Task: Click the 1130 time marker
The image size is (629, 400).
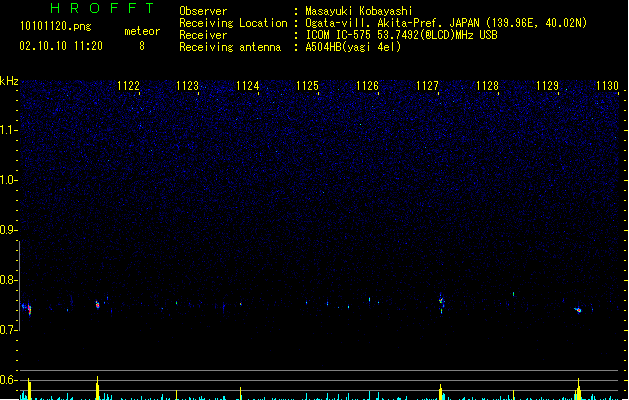Action: tap(607, 86)
